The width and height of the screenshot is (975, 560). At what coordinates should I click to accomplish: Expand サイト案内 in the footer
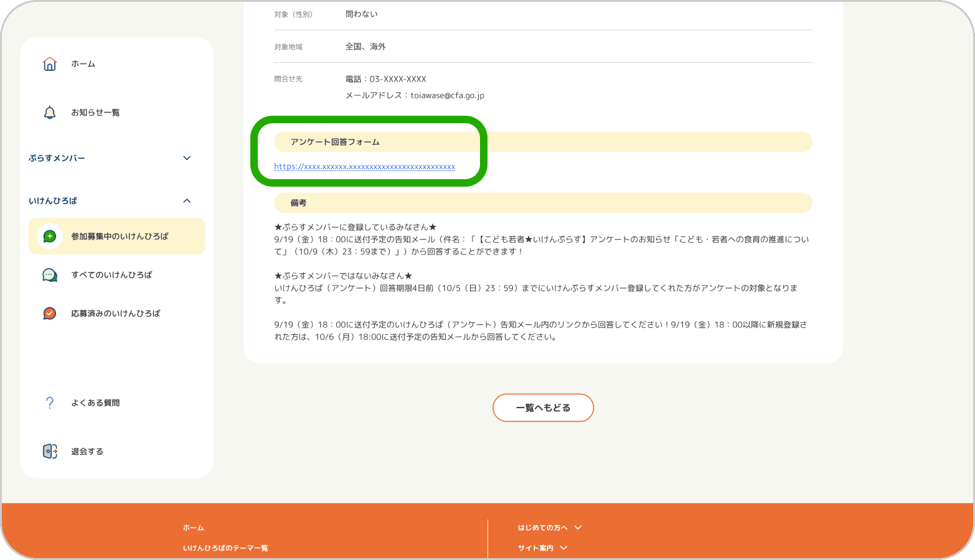coord(542,548)
